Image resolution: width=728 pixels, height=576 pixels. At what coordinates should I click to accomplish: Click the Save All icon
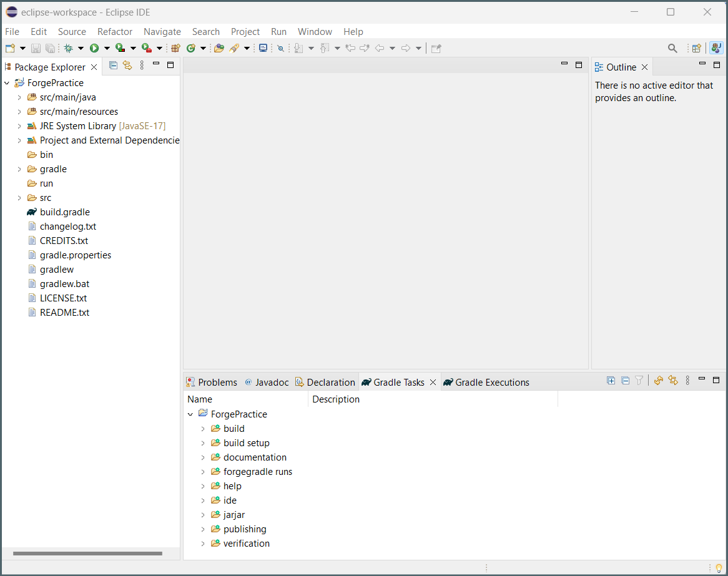click(50, 48)
